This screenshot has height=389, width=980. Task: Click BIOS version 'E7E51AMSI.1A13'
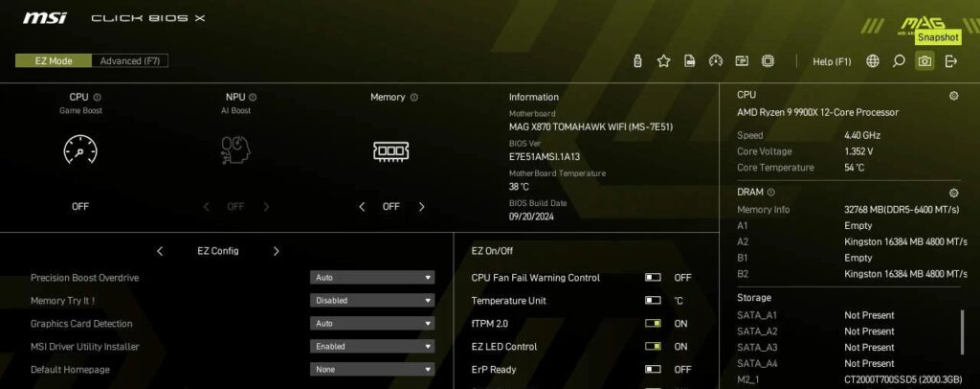[x=545, y=157]
